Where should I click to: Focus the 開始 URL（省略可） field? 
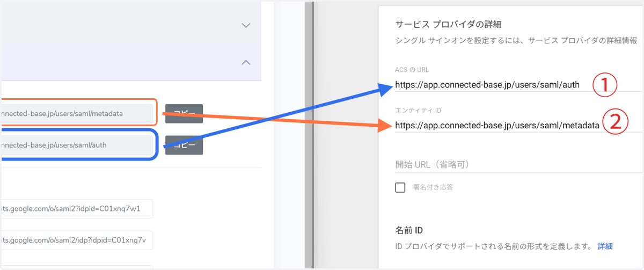pyautogui.click(x=518, y=164)
